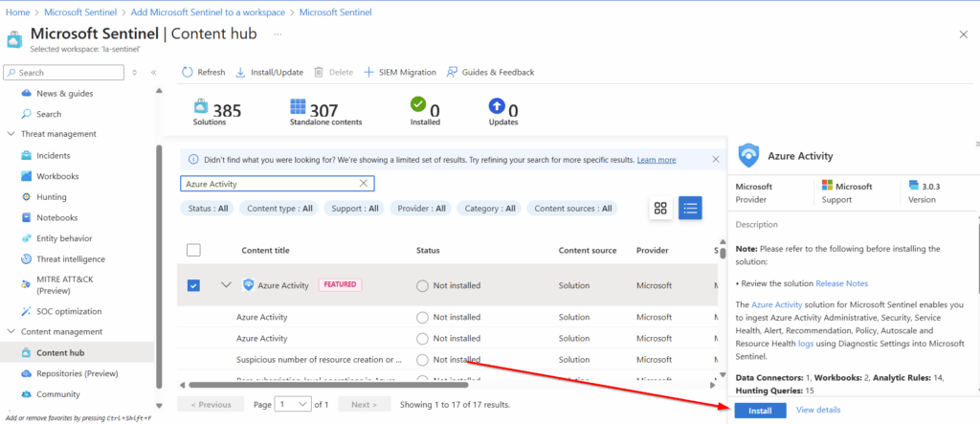
Task: Click the Delete trash icon
Action: coord(319,73)
